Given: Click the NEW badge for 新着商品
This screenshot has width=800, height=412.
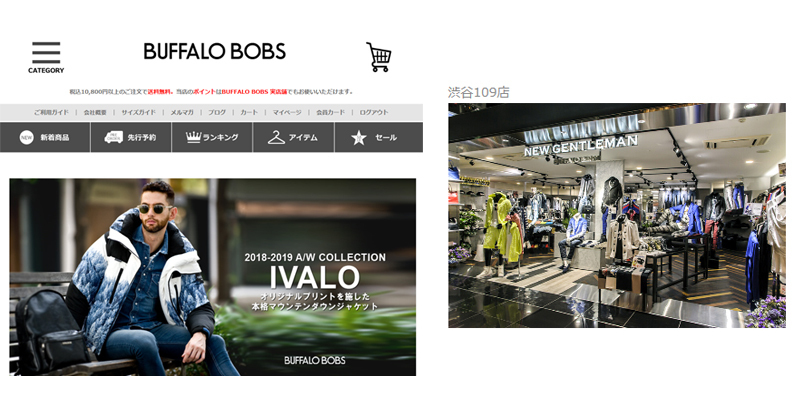Looking at the screenshot, I should click(27, 137).
